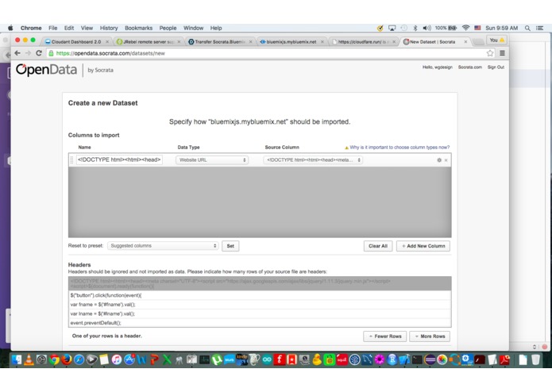Click the More Rows button

(x=430, y=336)
